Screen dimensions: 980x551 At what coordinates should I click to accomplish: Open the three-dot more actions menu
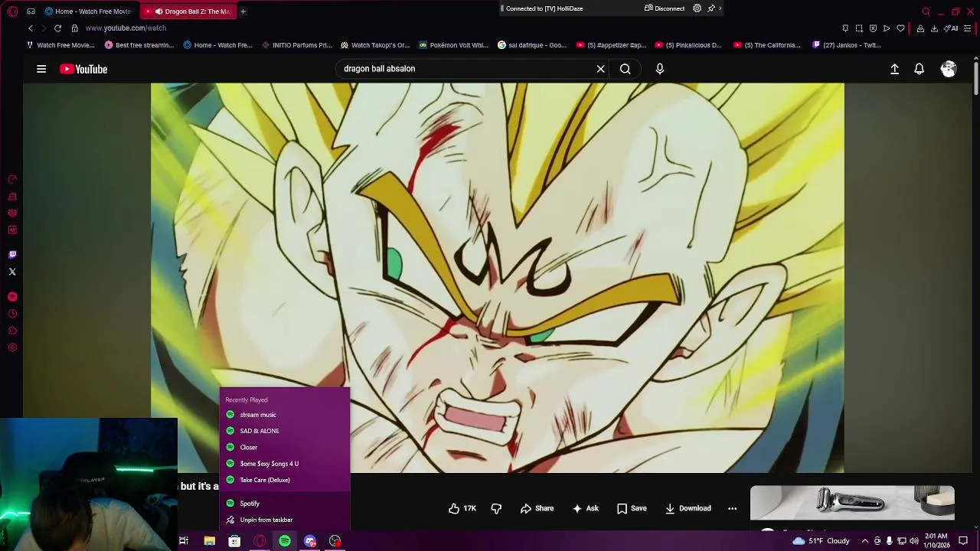pos(732,508)
